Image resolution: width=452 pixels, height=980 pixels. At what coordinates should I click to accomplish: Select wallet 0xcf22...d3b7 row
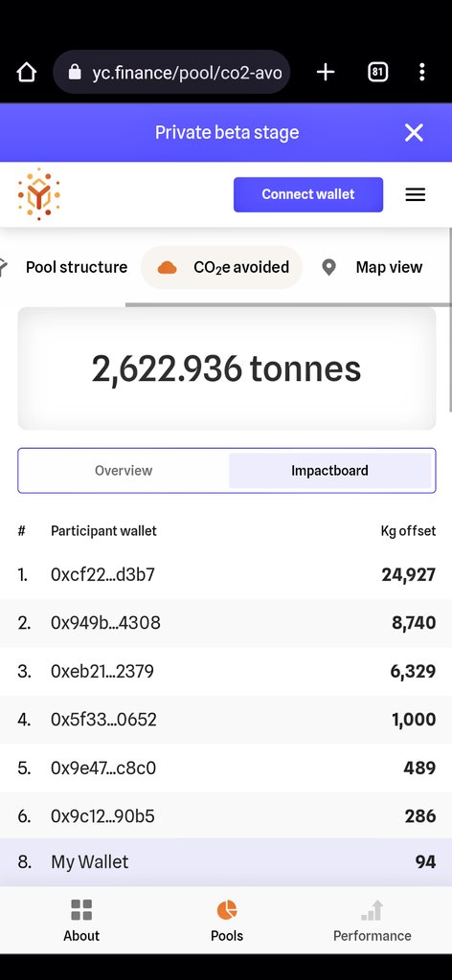226,575
